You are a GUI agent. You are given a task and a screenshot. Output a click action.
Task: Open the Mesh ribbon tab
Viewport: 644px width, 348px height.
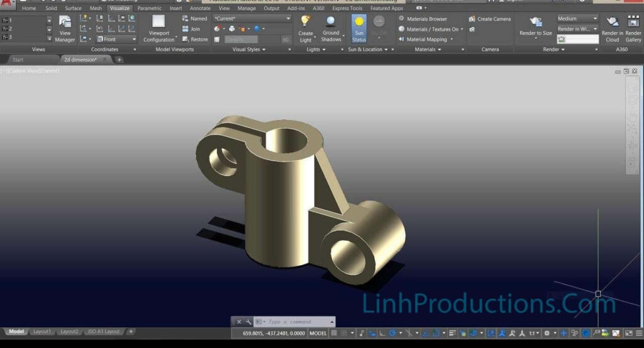(96, 8)
